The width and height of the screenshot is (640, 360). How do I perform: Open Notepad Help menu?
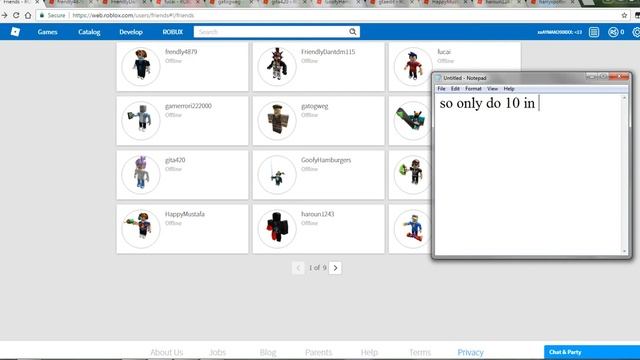[x=509, y=89]
